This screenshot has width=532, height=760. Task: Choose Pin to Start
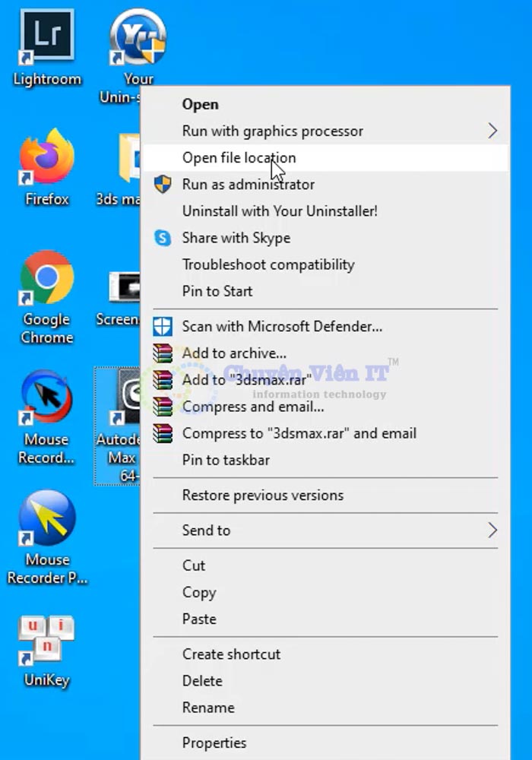(x=325, y=291)
